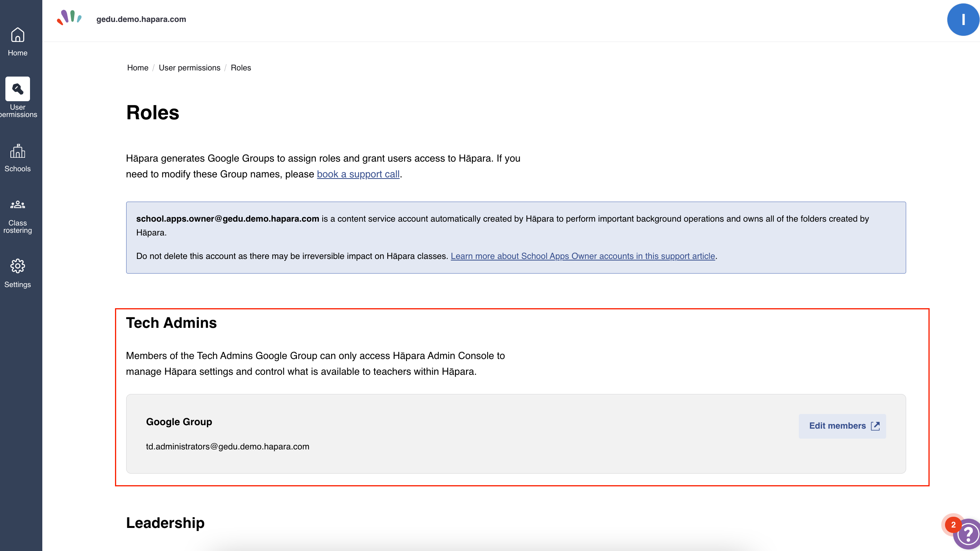Click the Tech Admins heading
The width and height of the screenshot is (980, 551).
click(172, 323)
